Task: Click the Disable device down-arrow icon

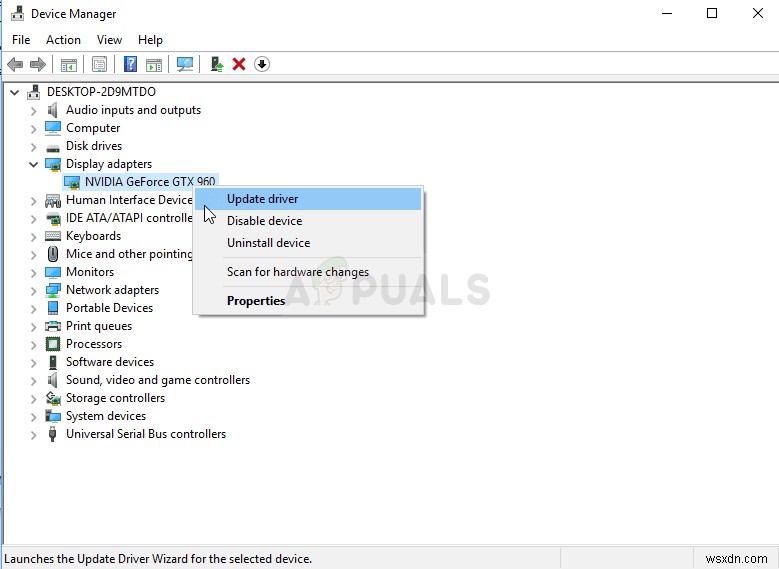Action: (x=262, y=64)
